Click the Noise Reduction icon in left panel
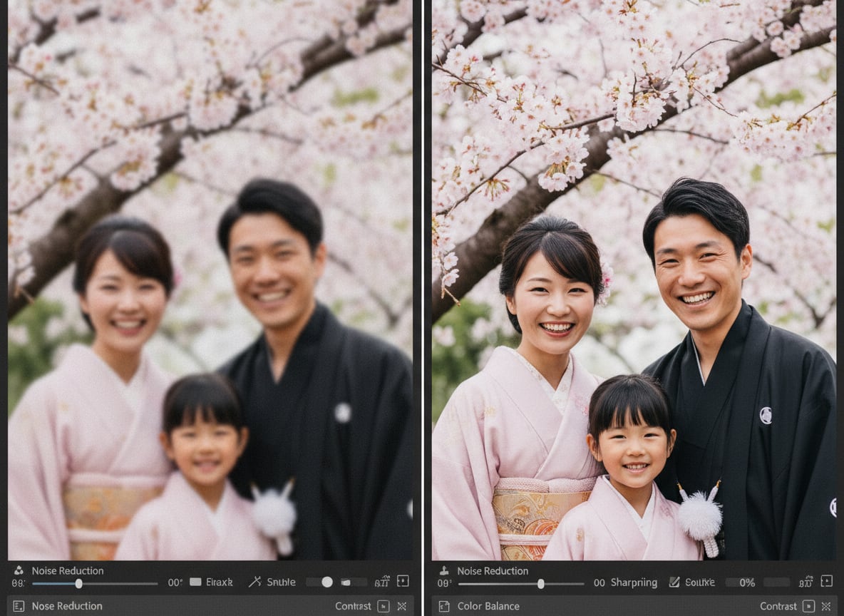Screen dimensions: 844x616 19,570
